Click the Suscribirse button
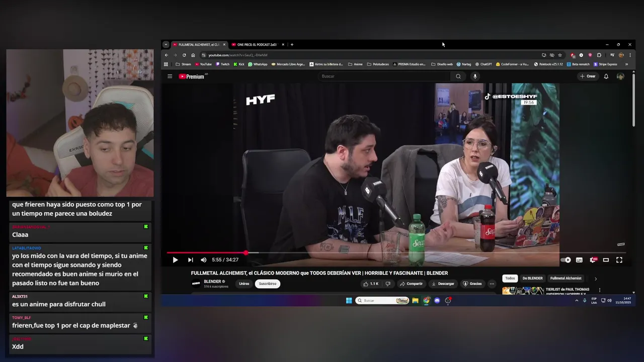The height and width of the screenshot is (362, 644). [x=268, y=284]
